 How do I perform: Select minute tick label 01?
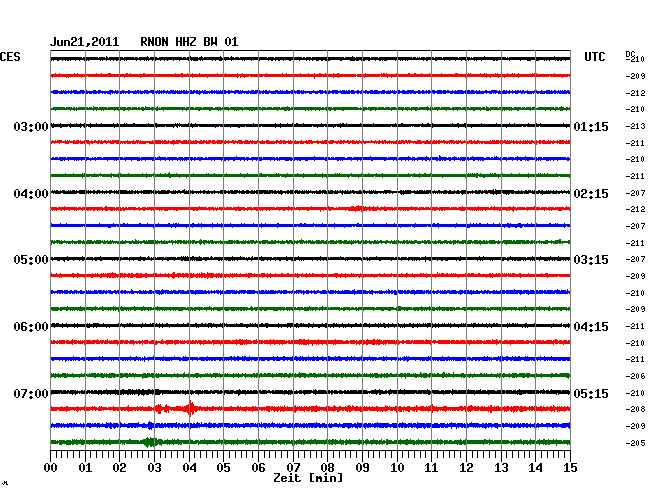pos(85,468)
